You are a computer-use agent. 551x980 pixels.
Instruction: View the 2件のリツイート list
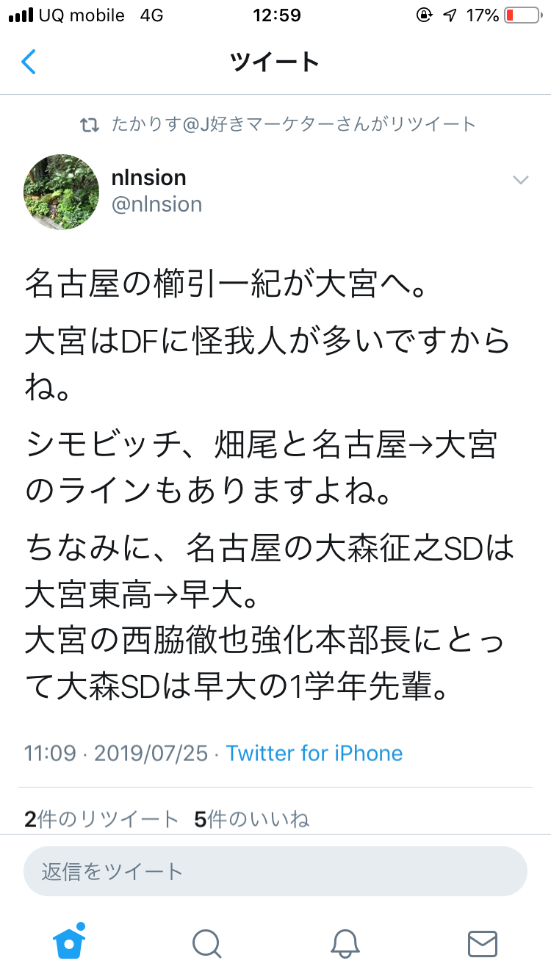tap(101, 819)
